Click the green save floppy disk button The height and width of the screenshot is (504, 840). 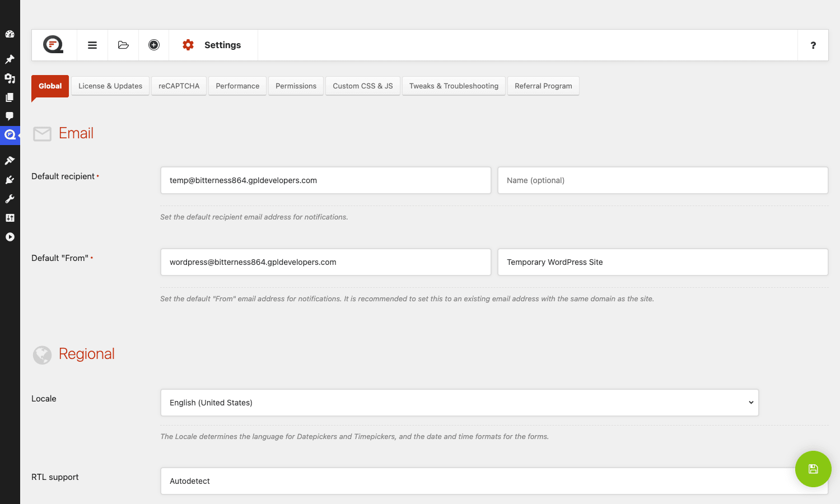(x=813, y=469)
